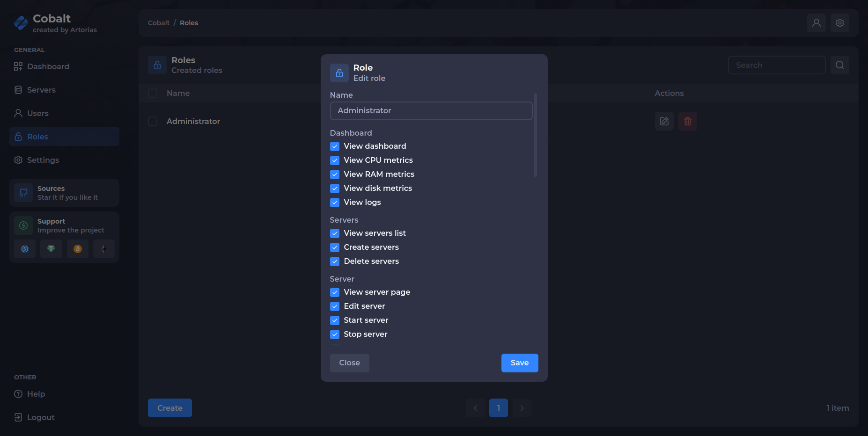868x436 pixels.
Task: Click the search magnifier icon button
Action: tap(840, 65)
